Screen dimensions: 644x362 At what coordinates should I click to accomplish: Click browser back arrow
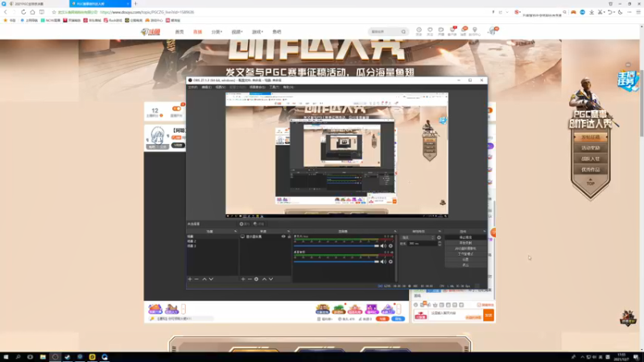click(6, 12)
